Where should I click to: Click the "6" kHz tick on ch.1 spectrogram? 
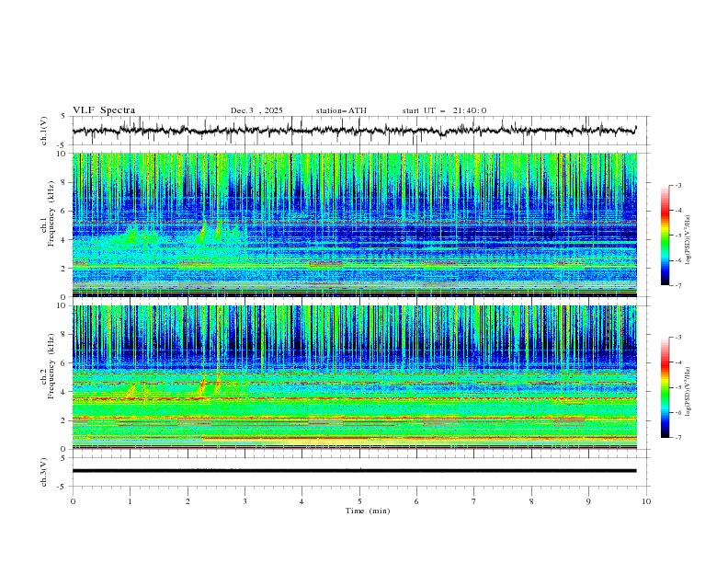[x=64, y=211]
